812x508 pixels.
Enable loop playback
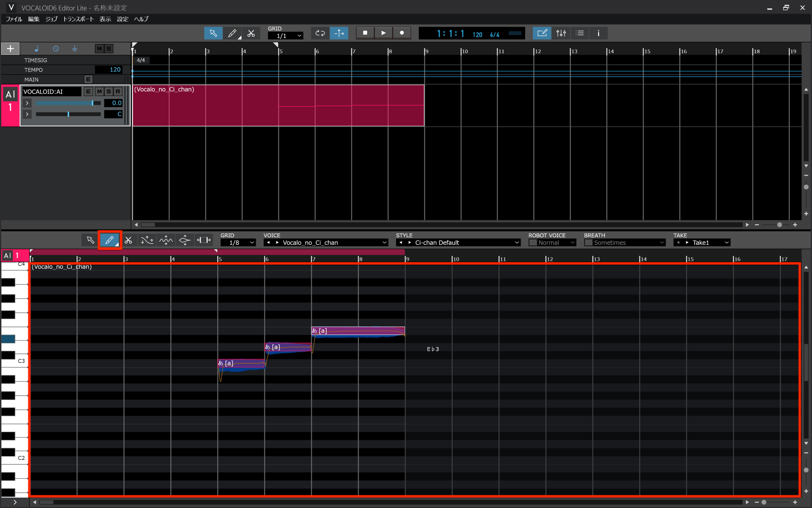point(320,33)
